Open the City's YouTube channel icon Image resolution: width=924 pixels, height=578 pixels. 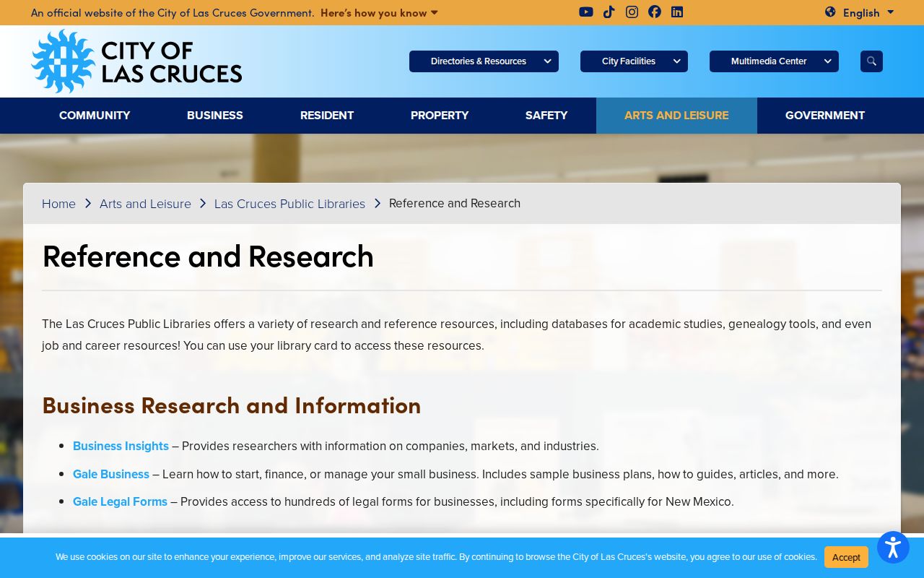pyautogui.click(x=586, y=12)
